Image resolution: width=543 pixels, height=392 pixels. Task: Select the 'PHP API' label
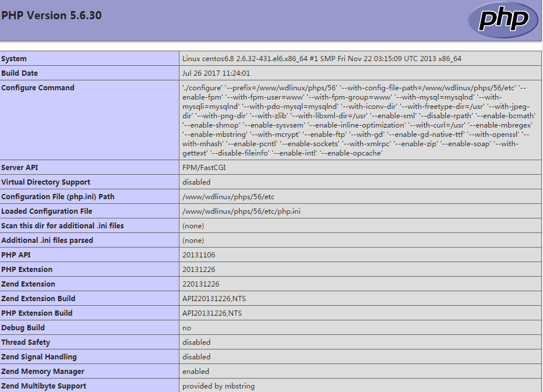coord(16,255)
